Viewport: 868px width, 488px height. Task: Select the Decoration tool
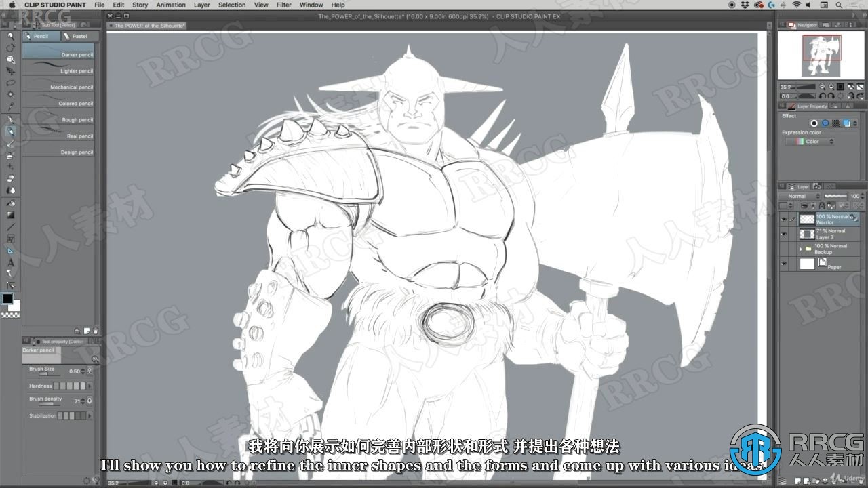pyautogui.click(x=11, y=167)
